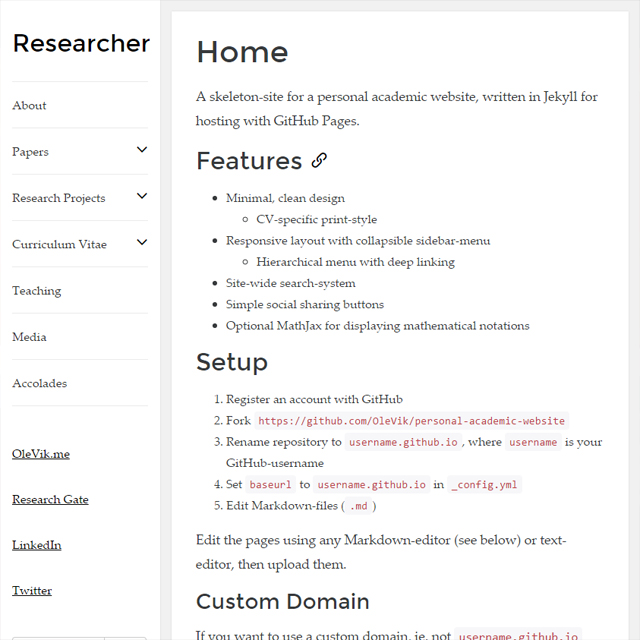Click 'Simple social sharing buttons' list item
This screenshot has height=640, width=640.
pos(305,304)
